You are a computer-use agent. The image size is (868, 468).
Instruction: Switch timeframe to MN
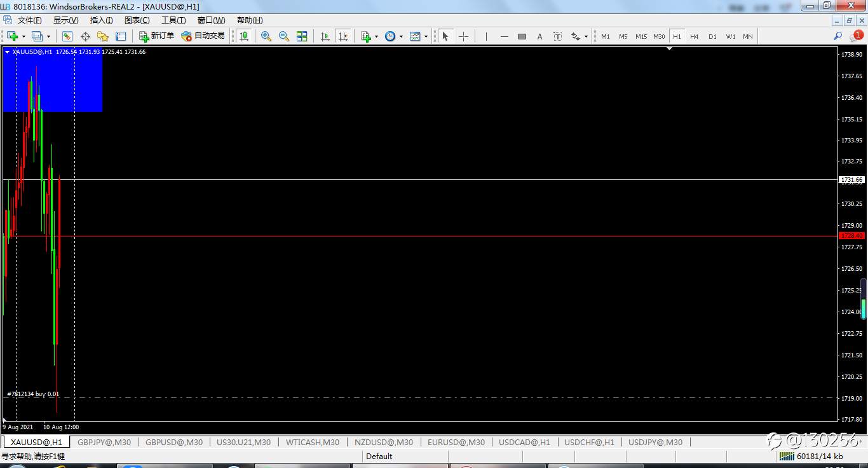tap(748, 36)
